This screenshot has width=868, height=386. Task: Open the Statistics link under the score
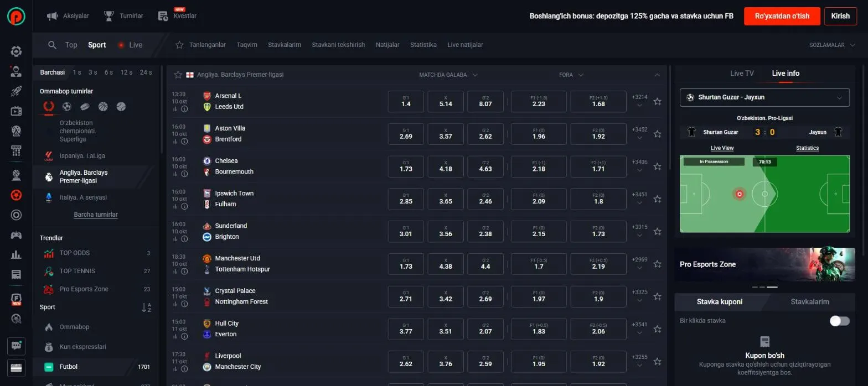pos(807,148)
